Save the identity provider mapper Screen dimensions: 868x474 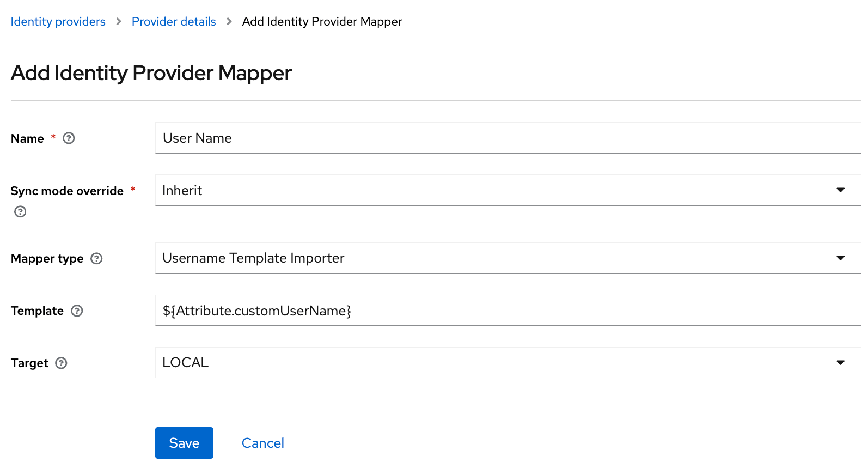(184, 443)
